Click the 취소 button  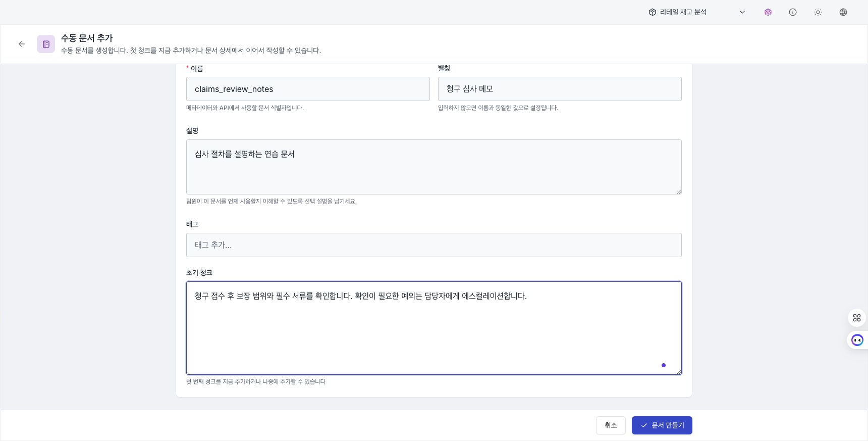click(x=611, y=425)
